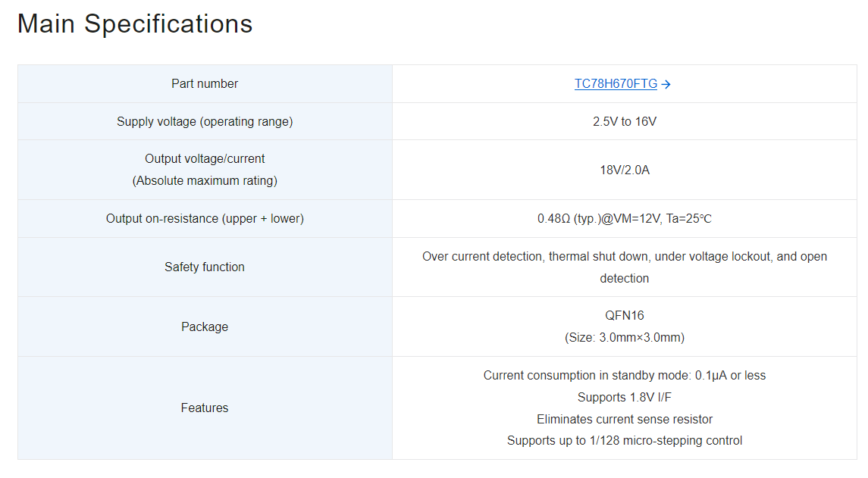Viewport: 868px width, 478px height.
Task: Click the Absolute maximum rating text
Action: tap(205, 180)
